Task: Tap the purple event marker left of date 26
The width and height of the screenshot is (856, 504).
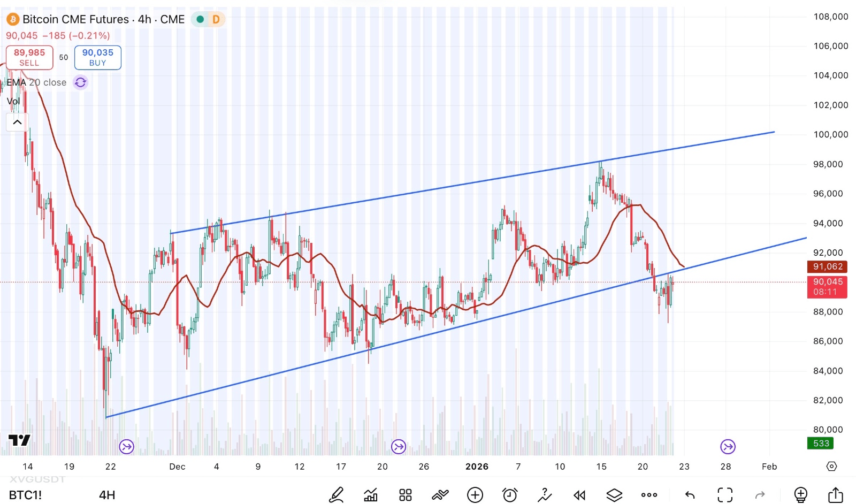Action: 399,446
